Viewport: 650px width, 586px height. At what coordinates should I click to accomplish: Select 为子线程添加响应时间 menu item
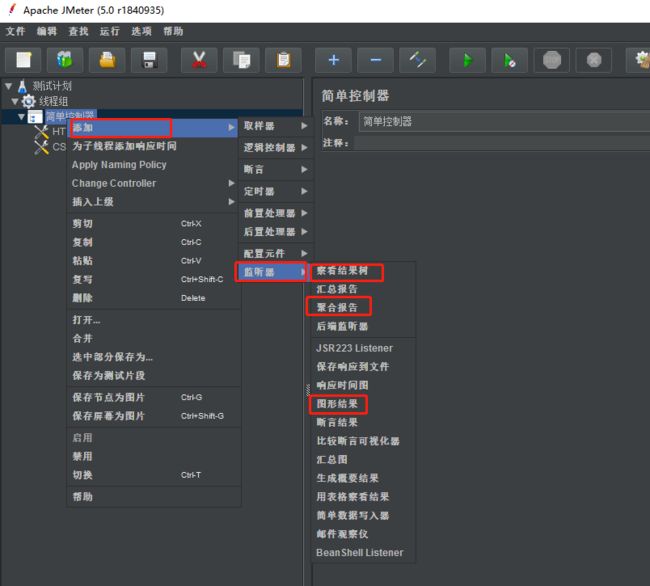tap(153, 146)
